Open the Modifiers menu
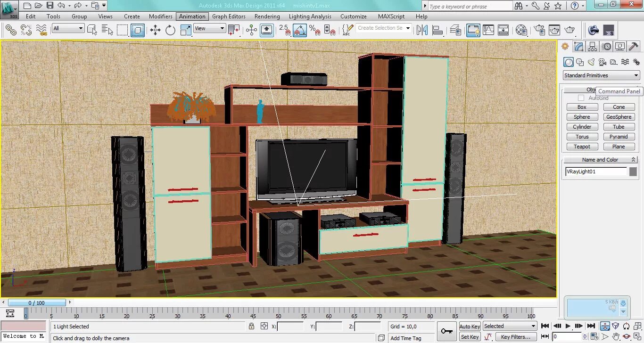The width and height of the screenshot is (644, 343). tap(161, 16)
